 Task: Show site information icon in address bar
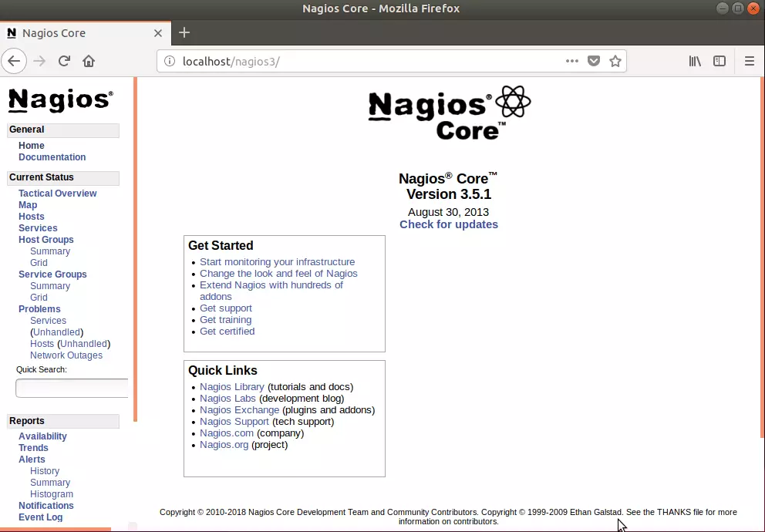170,62
